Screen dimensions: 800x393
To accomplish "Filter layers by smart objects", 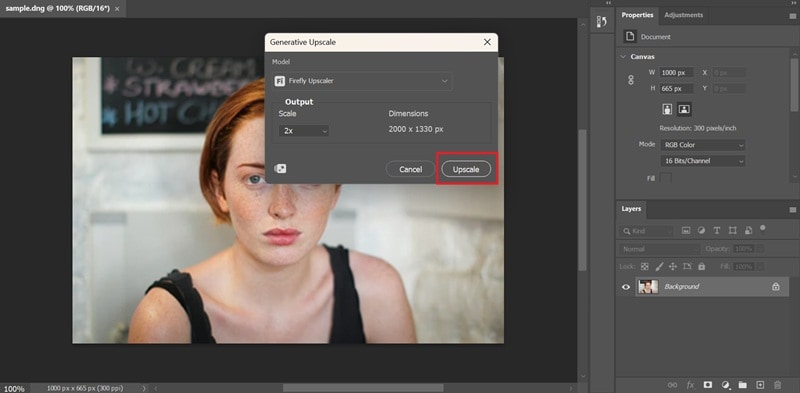I will click(748, 231).
